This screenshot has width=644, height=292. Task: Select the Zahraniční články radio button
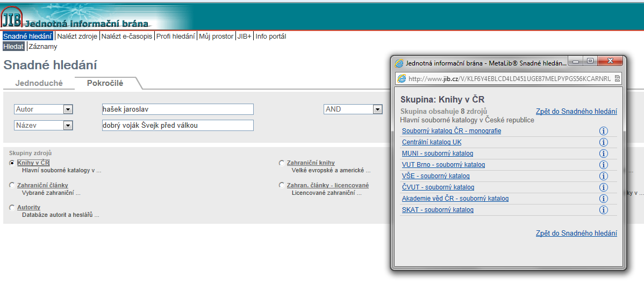[x=12, y=185]
